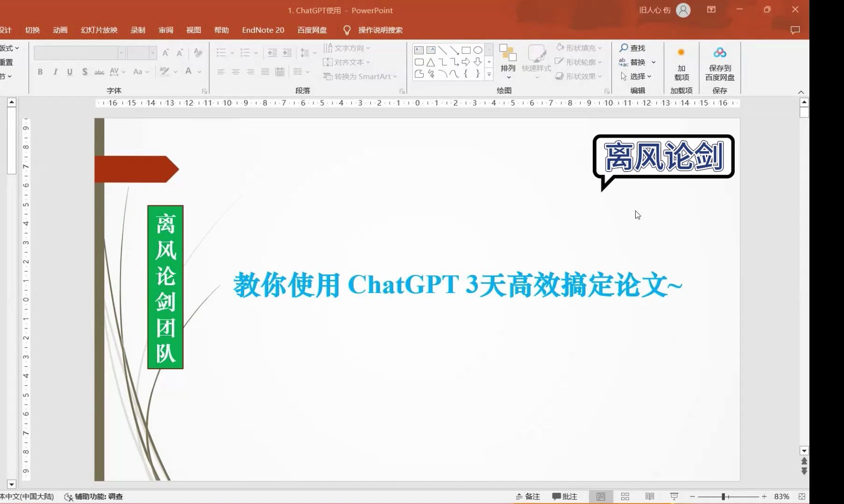This screenshot has height=504, width=844.
Task: Click the 重置 reset button
Action: click(6, 62)
